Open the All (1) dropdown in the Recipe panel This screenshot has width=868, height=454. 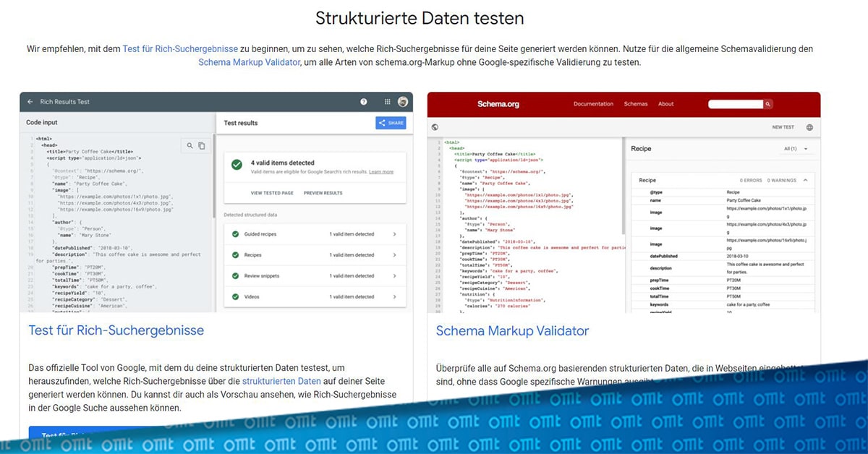[793, 149]
